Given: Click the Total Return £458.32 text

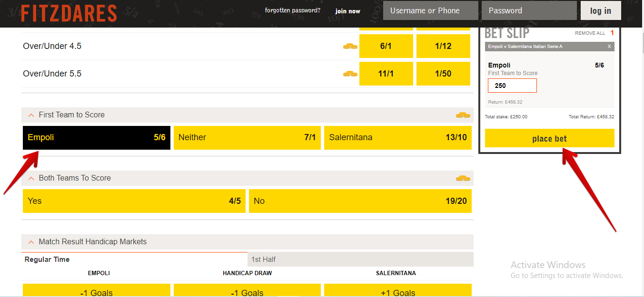Looking at the screenshot, I should [x=592, y=117].
